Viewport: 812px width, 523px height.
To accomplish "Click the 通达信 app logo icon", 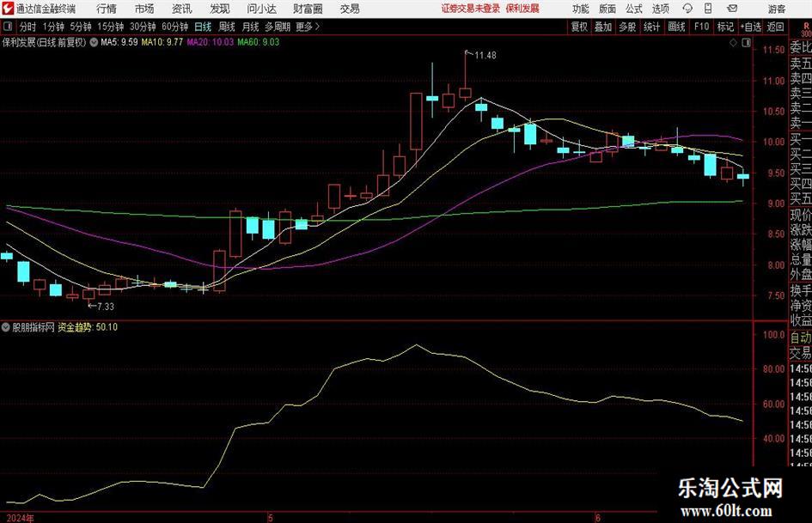I will (8, 9).
